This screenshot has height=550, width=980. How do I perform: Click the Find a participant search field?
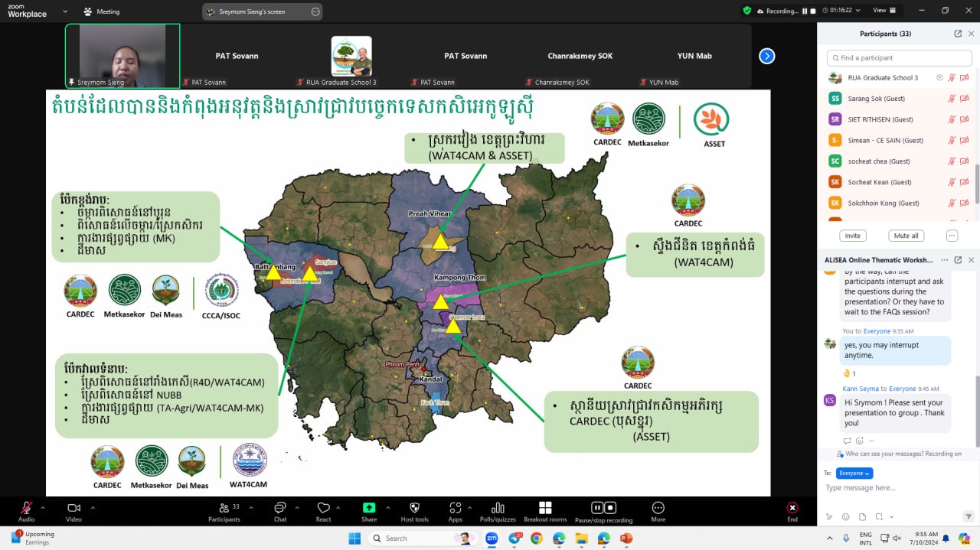(x=899, y=58)
